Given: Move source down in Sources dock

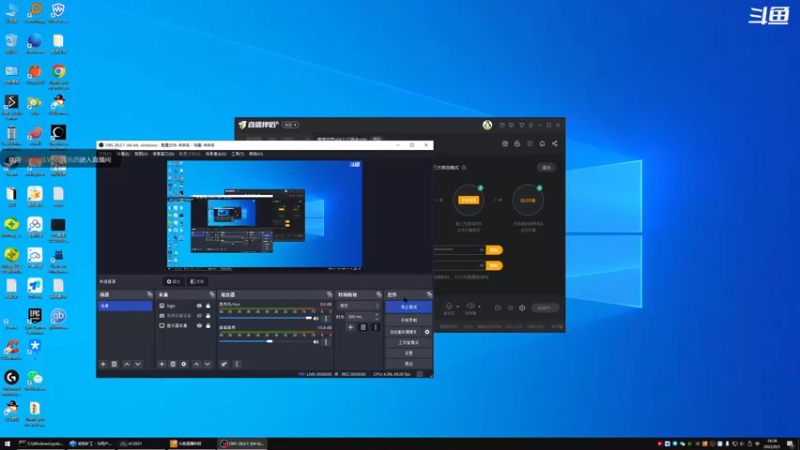Looking at the screenshot, I should (x=207, y=364).
